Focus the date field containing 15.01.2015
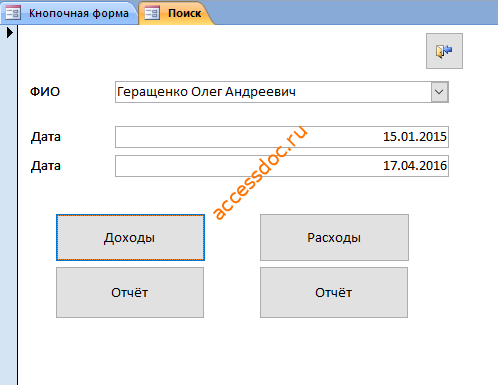 click(282, 137)
